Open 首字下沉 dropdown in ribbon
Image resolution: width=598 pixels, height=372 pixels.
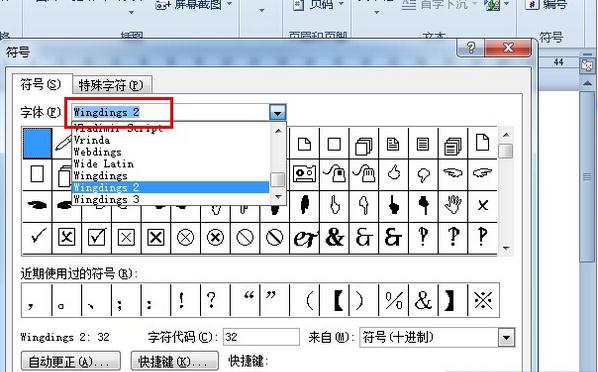pos(474,5)
